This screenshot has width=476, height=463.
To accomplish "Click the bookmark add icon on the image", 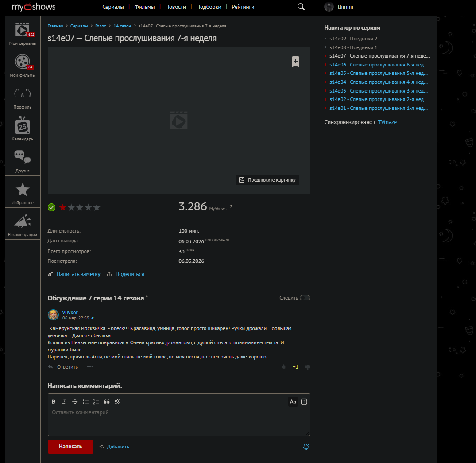I will 295,62.
